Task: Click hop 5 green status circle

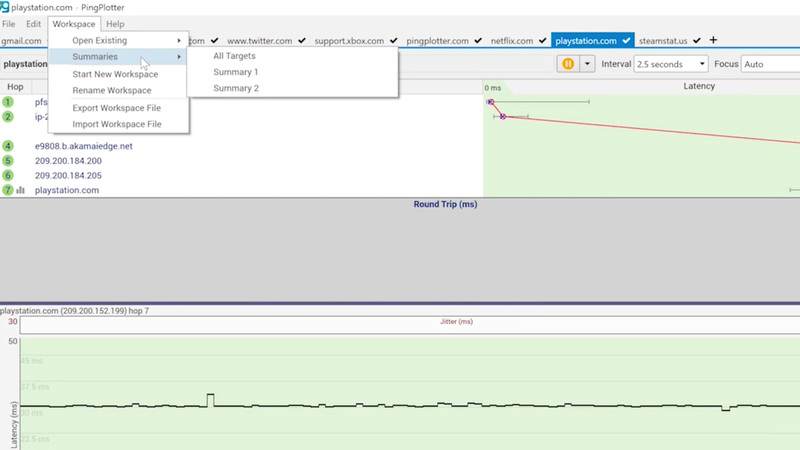Action: (x=8, y=161)
